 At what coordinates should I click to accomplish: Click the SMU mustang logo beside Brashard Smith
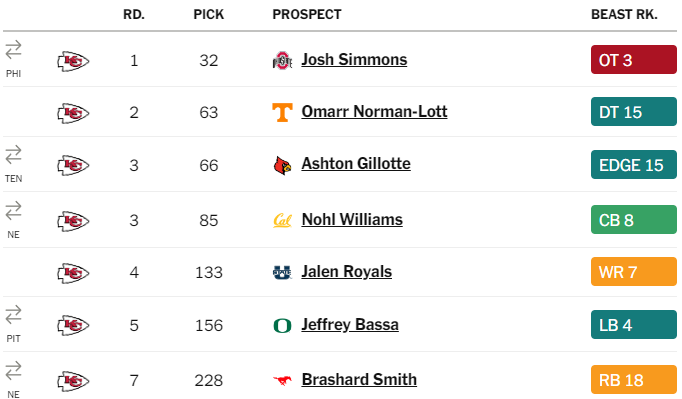coord(282,381)
